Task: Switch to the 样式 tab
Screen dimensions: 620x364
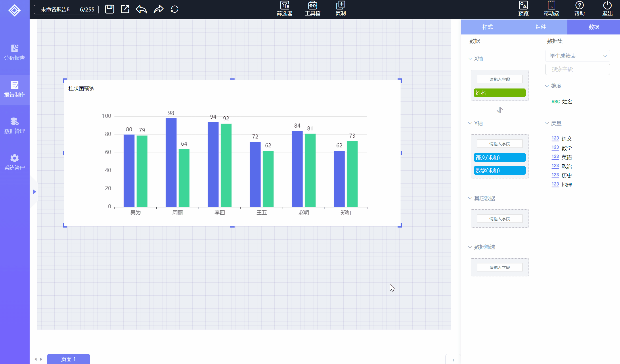Action: [x=487, y=27]
